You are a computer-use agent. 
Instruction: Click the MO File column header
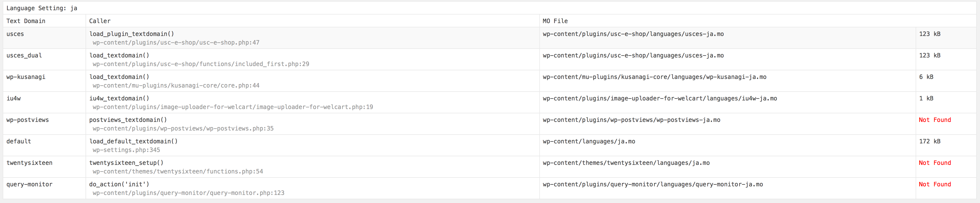click(555, 21)
